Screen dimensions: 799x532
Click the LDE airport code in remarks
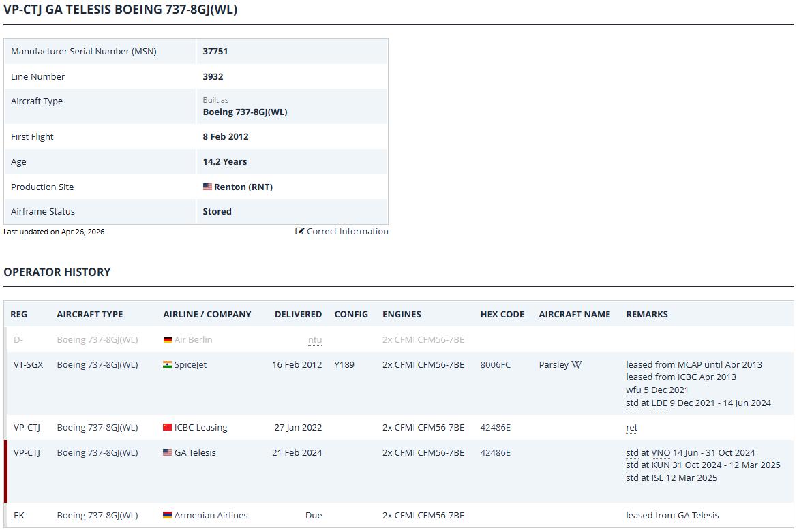659,403
